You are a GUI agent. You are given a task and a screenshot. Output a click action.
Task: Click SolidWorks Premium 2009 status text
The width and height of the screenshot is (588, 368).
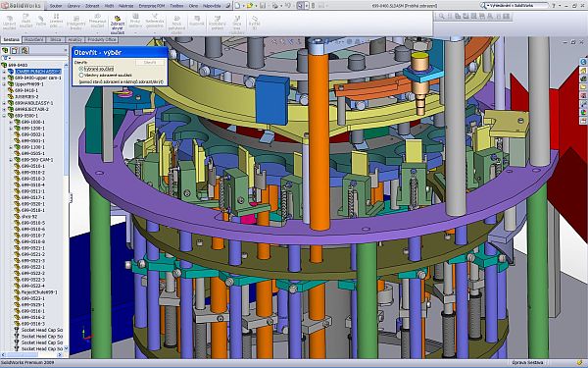27,363
